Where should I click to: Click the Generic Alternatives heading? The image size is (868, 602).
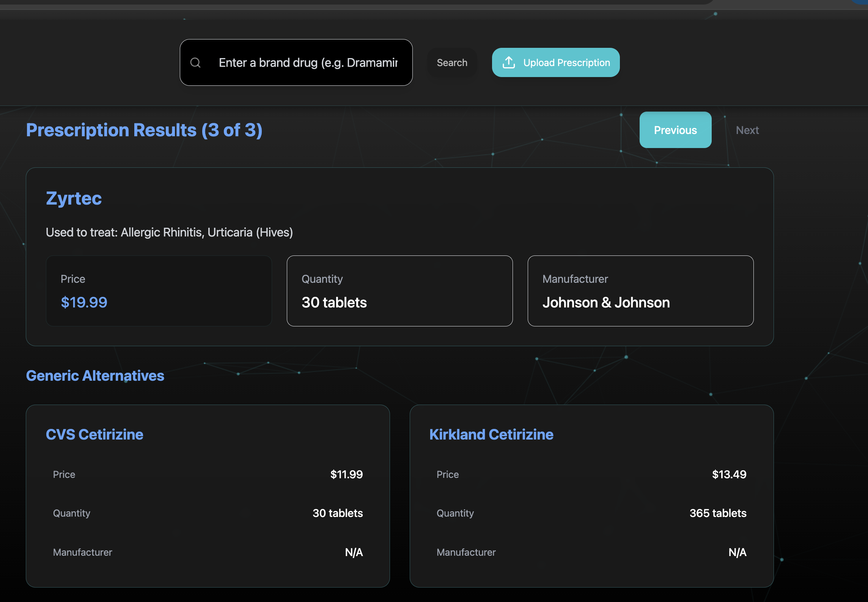click(x=95, y=376)
